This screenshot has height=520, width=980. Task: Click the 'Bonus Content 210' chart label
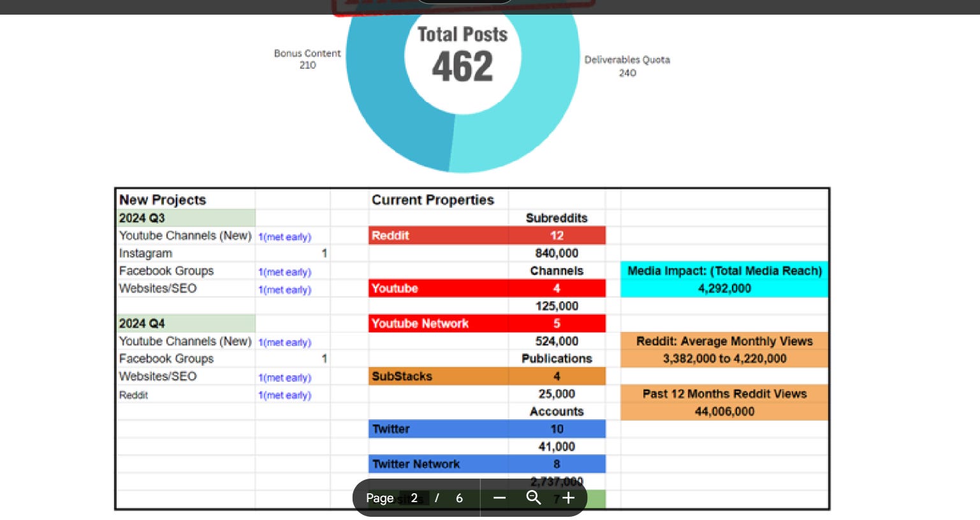pos(307,59)
